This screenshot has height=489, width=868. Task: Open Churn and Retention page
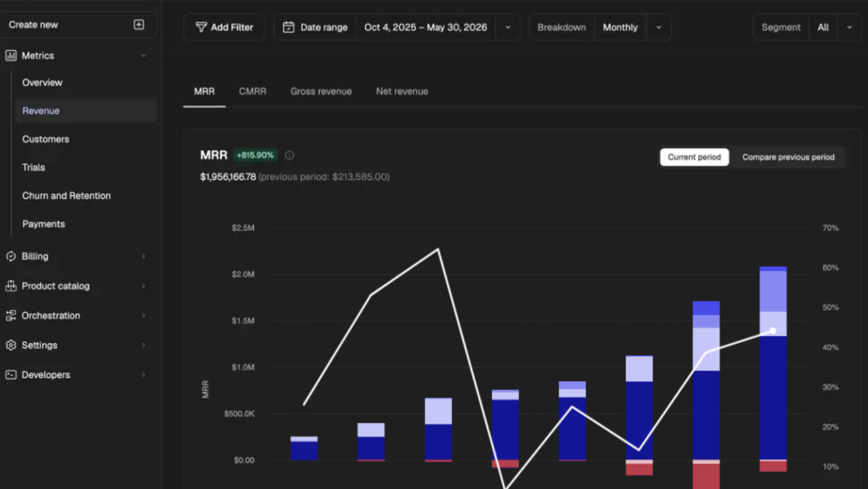66,195
